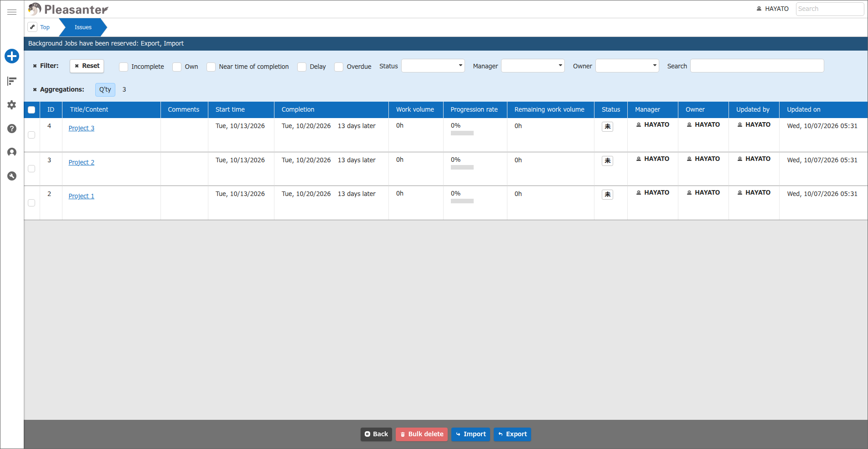
Task: Open the hamburger navigation menu
Action: coord(12,12)
